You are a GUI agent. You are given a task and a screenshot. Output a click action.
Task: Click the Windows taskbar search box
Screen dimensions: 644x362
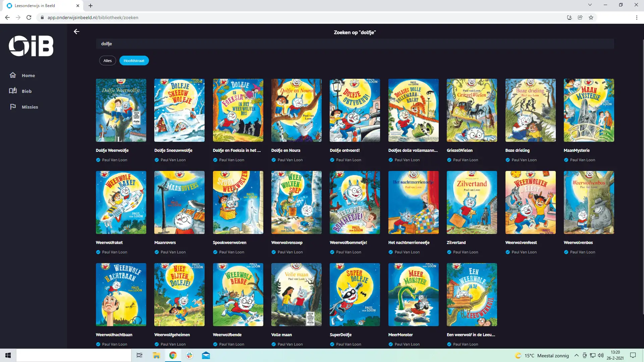[74, 355]
